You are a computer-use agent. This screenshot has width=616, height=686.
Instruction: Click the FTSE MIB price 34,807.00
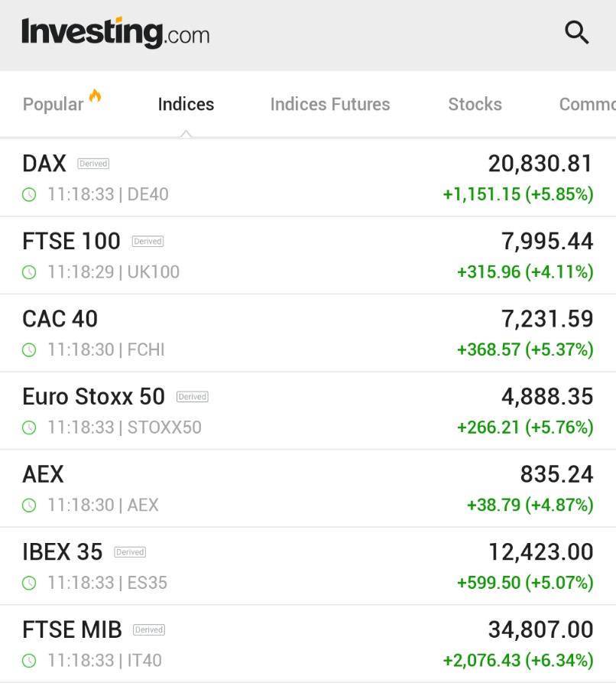coord(541,629)
